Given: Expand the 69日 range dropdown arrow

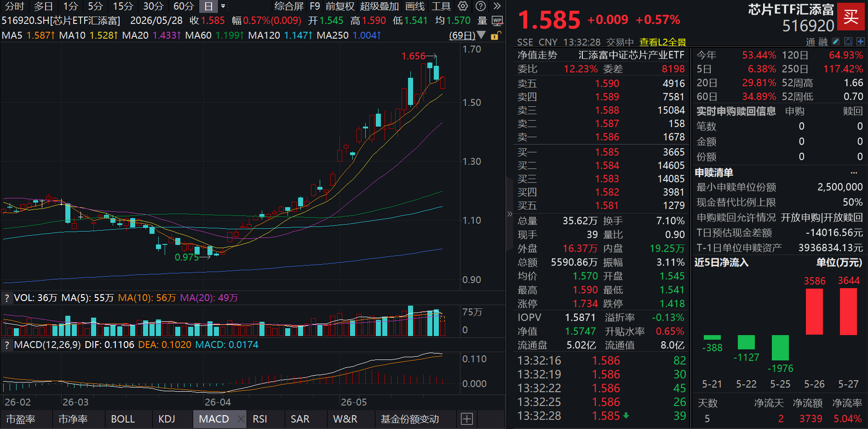Looking at the screenshot, I should (481, 35).
